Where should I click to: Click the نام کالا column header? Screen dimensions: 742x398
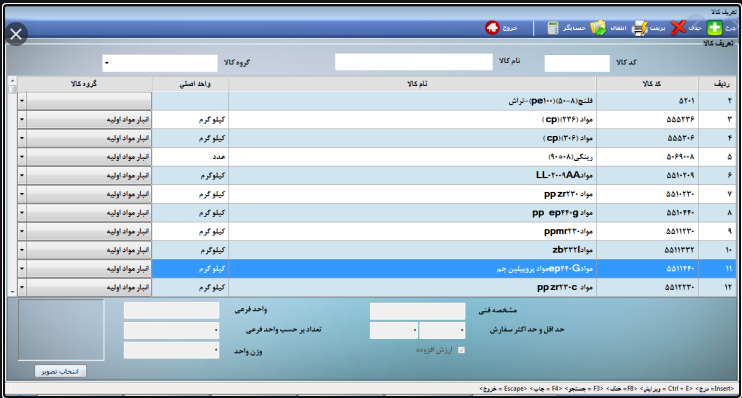coord(413,84)
